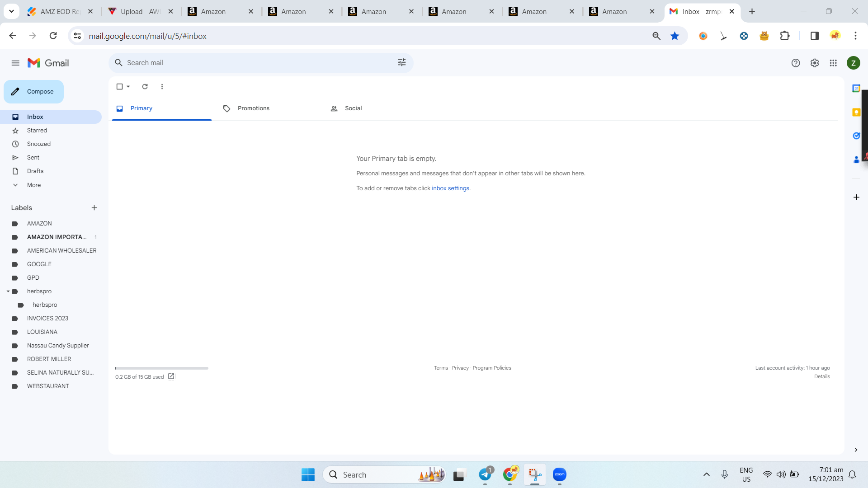
Task: Compose a new email
Action: click(33, 92)
